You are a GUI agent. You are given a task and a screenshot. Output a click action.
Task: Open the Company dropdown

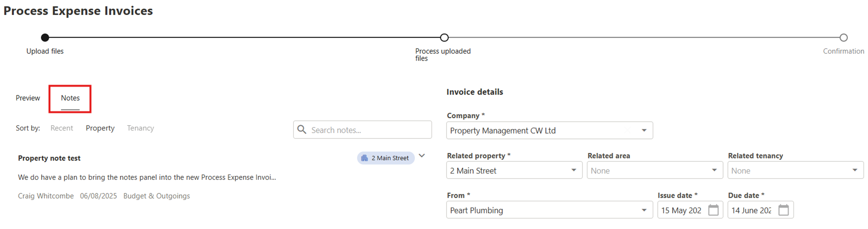tap(644, 131)
